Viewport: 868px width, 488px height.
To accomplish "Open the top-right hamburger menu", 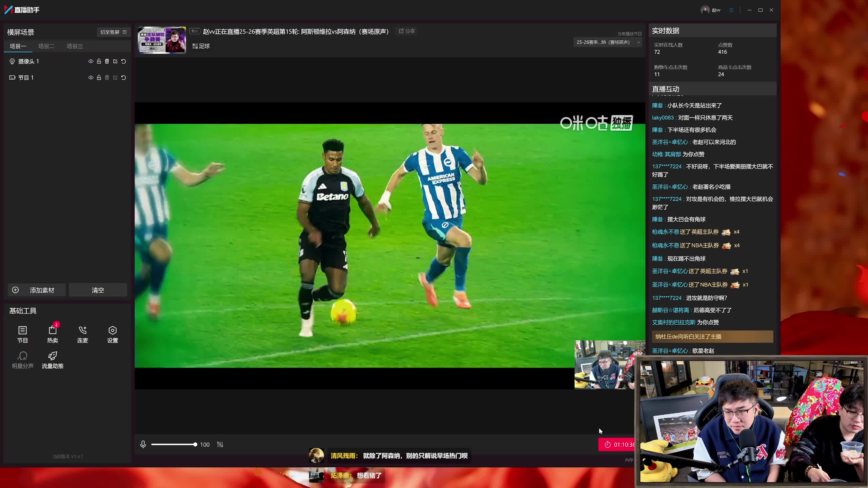I will [731, 10].
